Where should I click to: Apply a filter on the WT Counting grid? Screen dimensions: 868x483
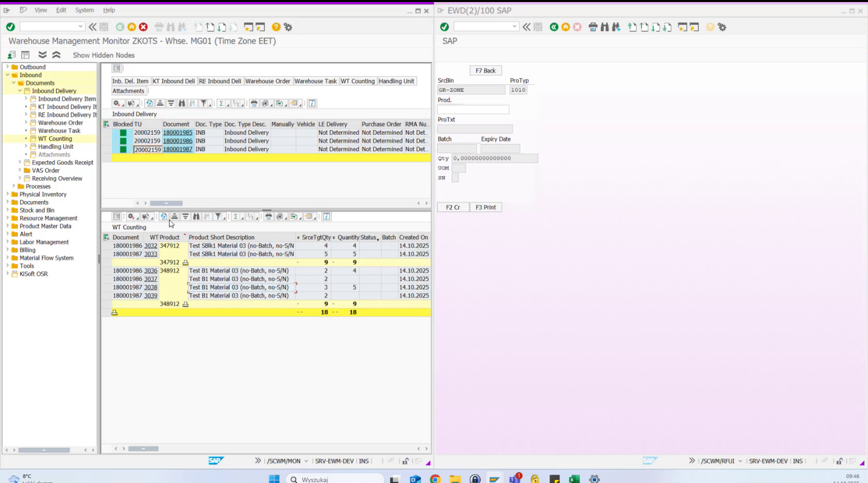pyautogui.click(x=218, y=217)
